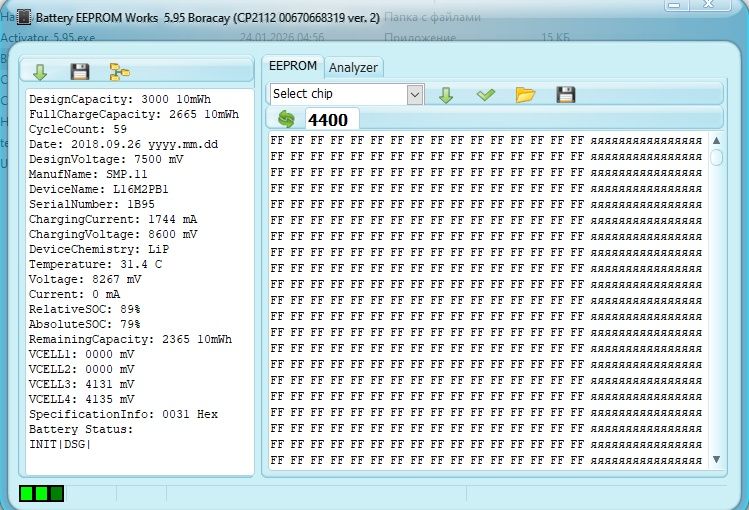
Task: Click the FullChargeCapacity: 2665 10mWh line
Action: coord(134,115)
